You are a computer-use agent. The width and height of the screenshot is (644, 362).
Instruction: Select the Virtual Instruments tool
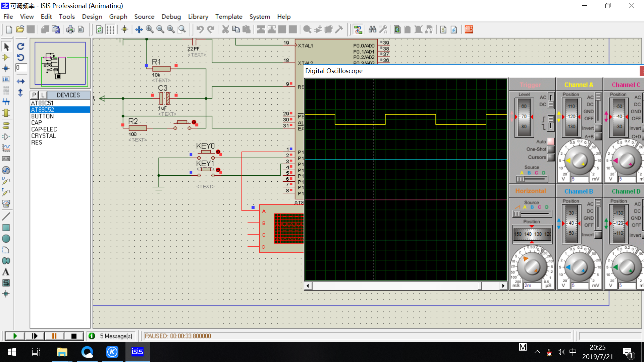point(6,203)
